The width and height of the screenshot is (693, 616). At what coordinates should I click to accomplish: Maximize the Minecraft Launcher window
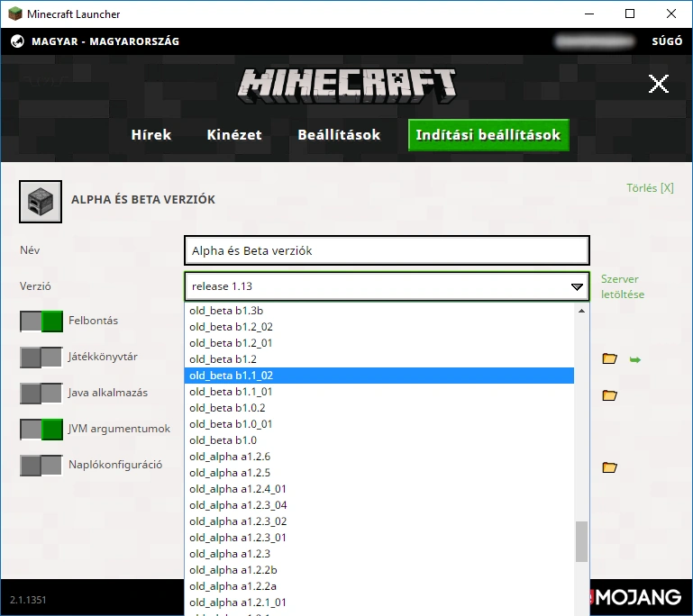630,14
